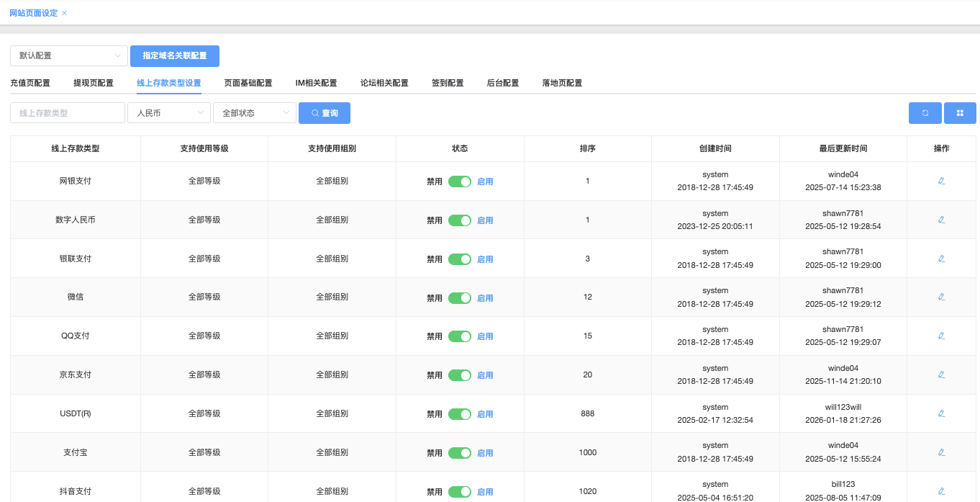Click the refresh icon button
The width and height of the screenshot is (980, 502).
click(925, 113)
